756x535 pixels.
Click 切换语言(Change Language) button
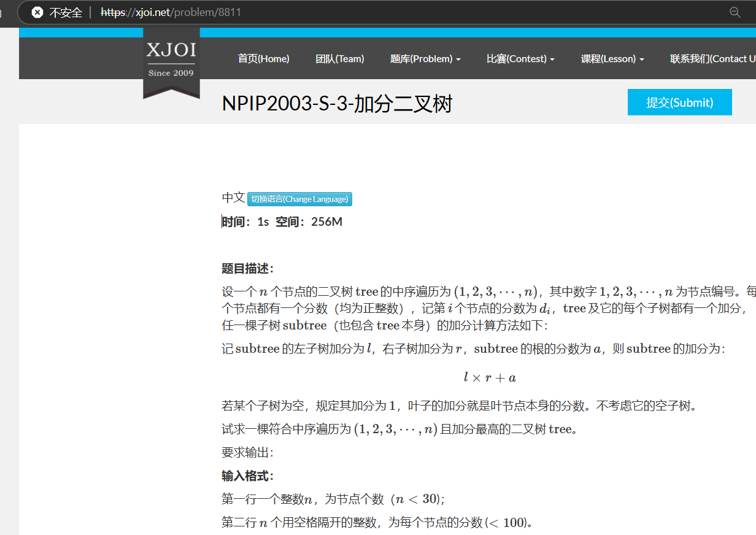pos(299,199)
